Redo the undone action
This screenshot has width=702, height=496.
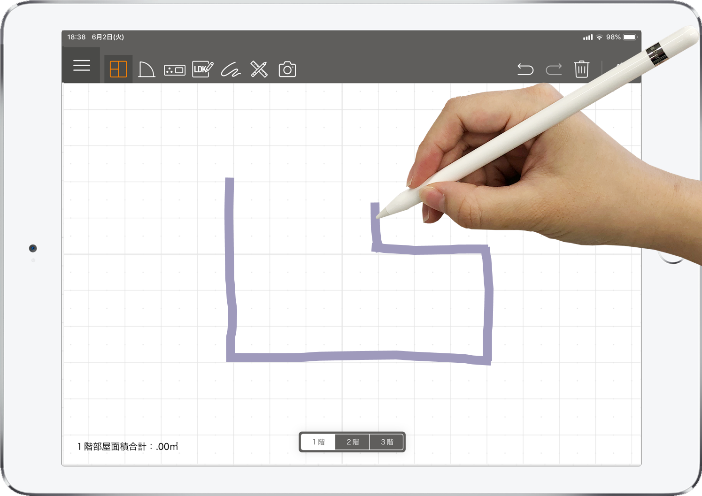point(554,69)
